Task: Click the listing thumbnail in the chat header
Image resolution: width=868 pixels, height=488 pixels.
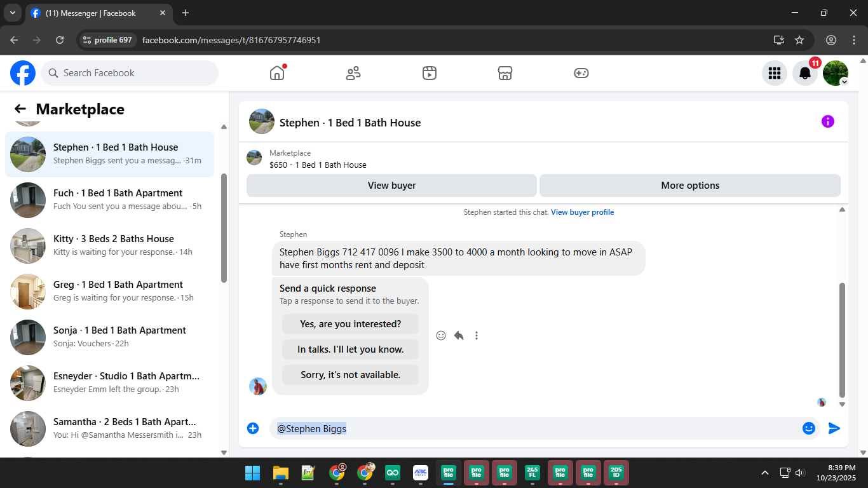Action: 262,121
